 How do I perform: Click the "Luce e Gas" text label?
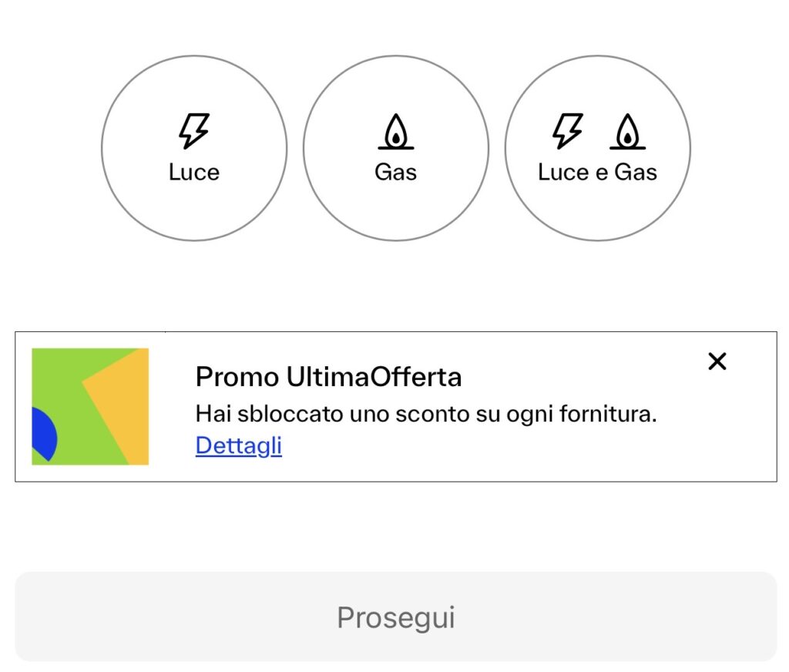pyautogui.click(x=597, y=172)
